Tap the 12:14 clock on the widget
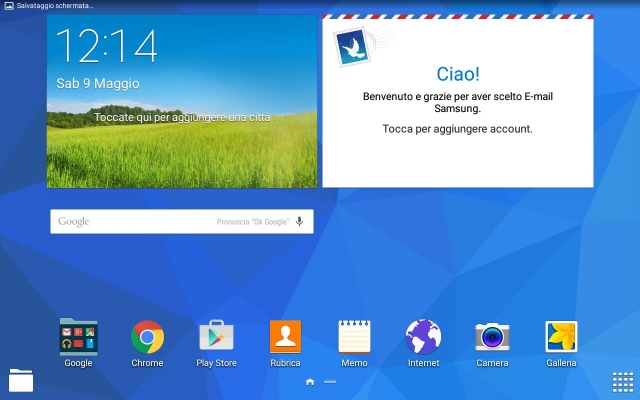640x400 pixels. click(x=107, y=46)
